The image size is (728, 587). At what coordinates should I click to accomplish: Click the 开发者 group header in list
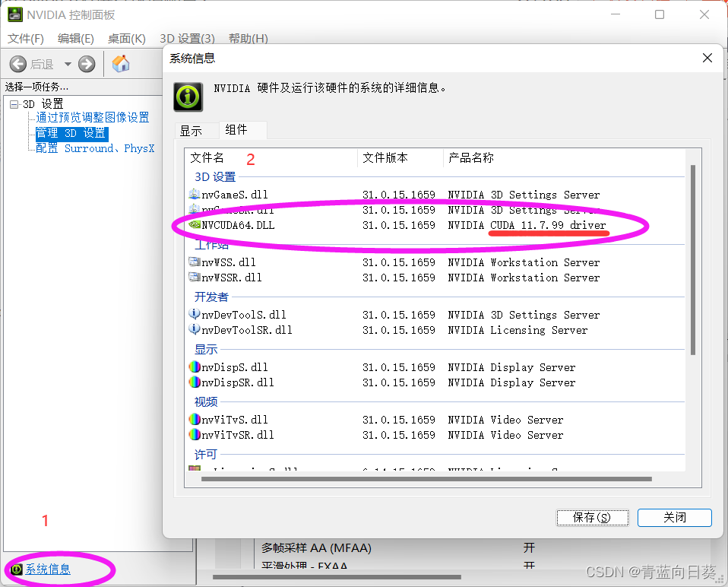(x=211, y=297)
